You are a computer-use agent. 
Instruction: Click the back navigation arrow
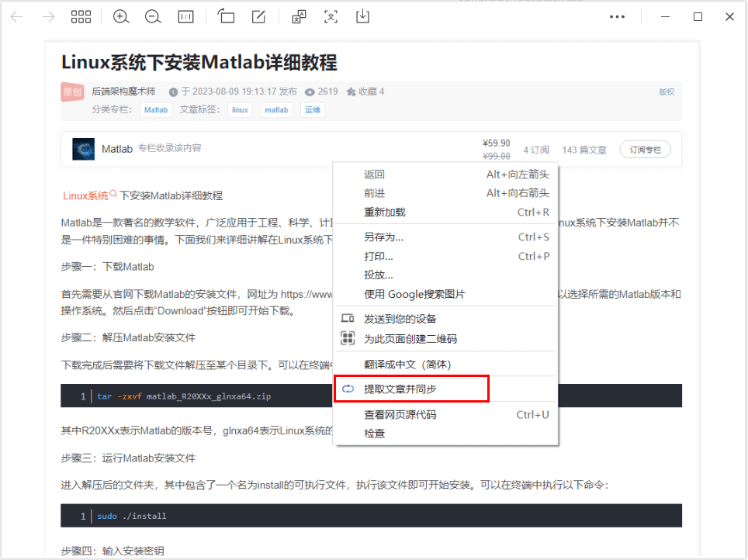16,16
